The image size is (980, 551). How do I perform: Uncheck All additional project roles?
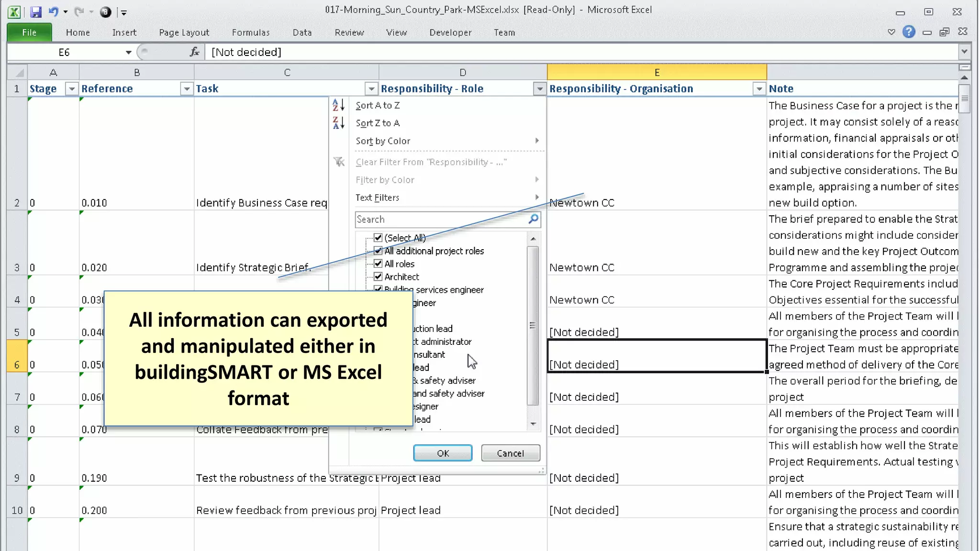(x=378, y=251)
